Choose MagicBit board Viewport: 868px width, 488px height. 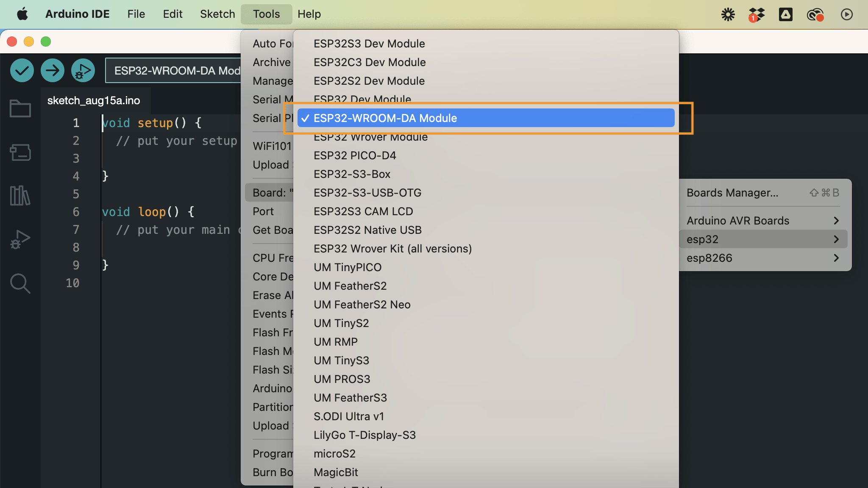pyautogui.click(x=486, y=472)
